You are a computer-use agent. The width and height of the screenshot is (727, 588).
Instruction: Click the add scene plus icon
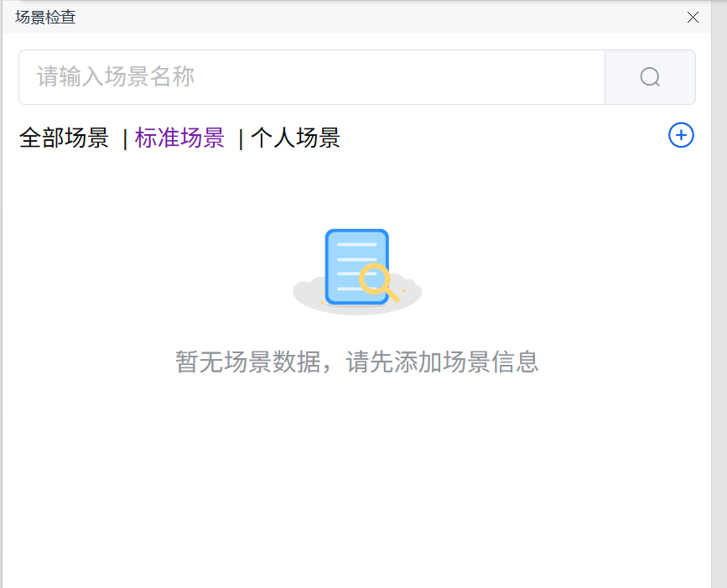(681, 135)
